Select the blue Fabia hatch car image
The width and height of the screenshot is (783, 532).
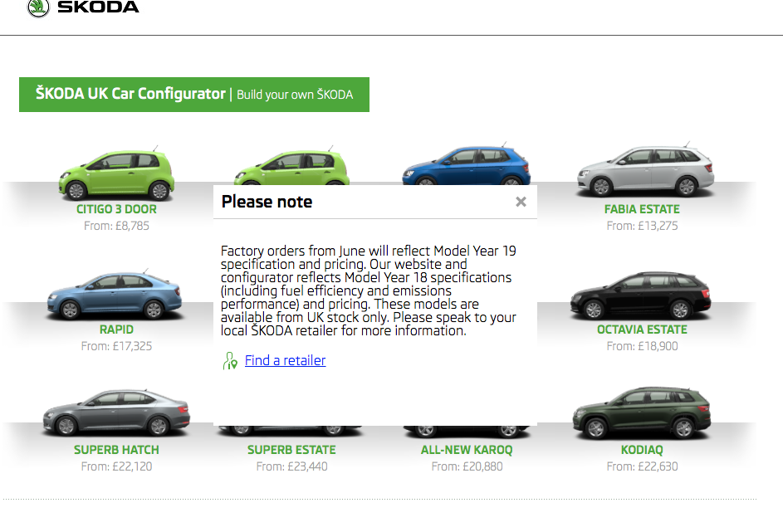tap(467, 164)
